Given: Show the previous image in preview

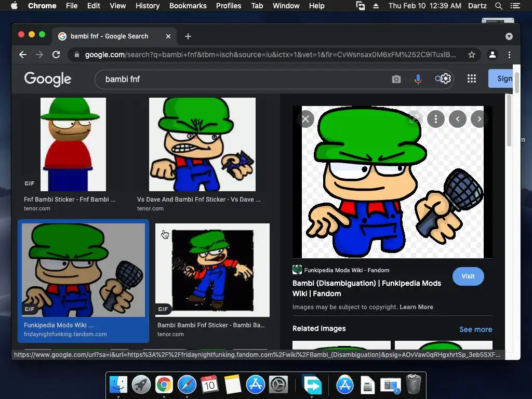Looking at the screenshot, I should [458, 119].
